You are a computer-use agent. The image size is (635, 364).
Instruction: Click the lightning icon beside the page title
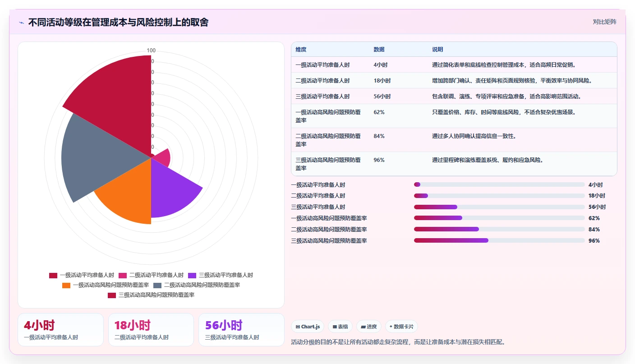point(21,23)
